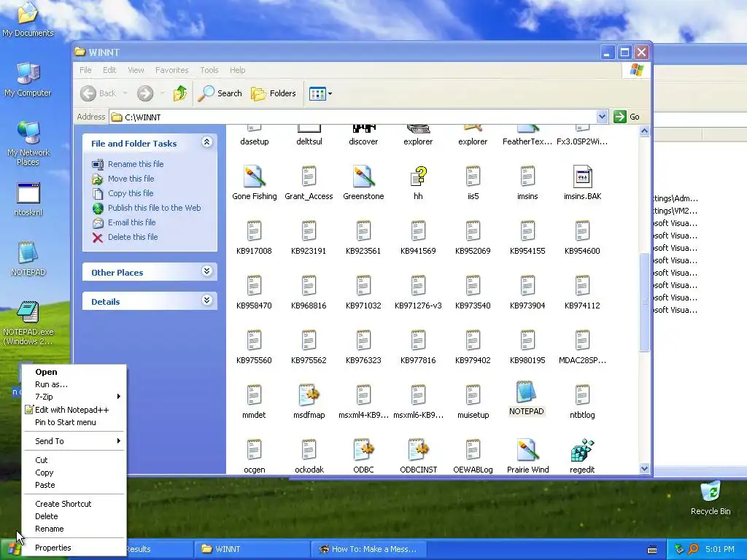Click the Search toolbar button
Viewport: 747px width, 560px height.
[220, 93]
